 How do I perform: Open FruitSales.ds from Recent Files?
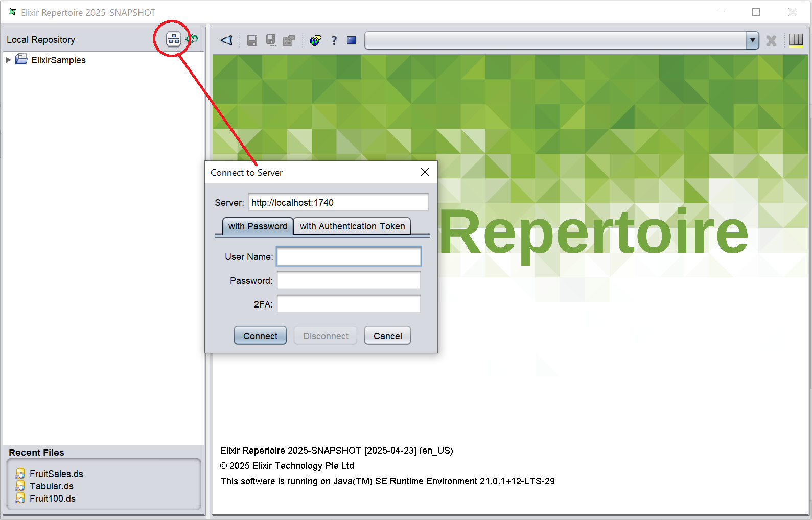[x=56, y=474]
